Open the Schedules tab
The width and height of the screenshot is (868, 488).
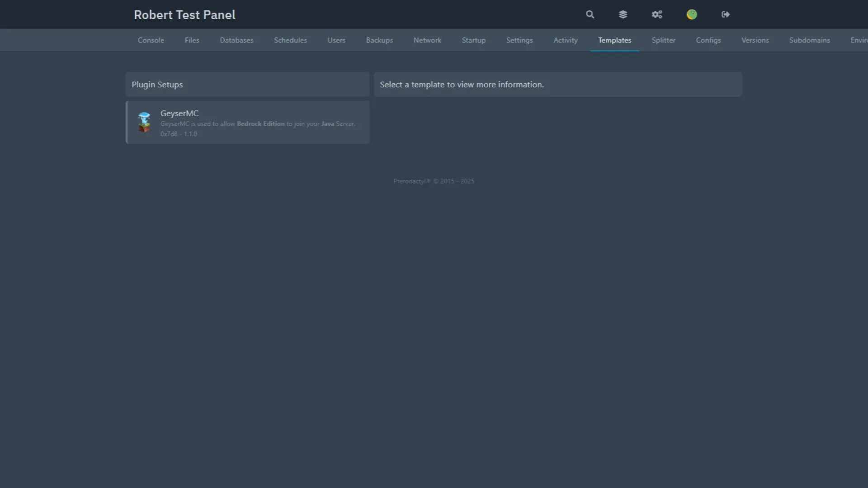click(290, 40)
